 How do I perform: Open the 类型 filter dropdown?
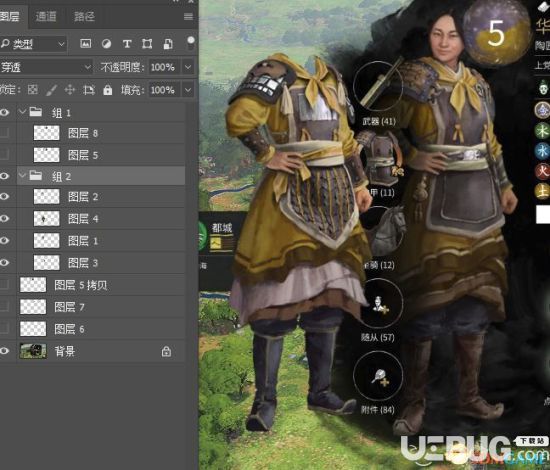point(33,44)
